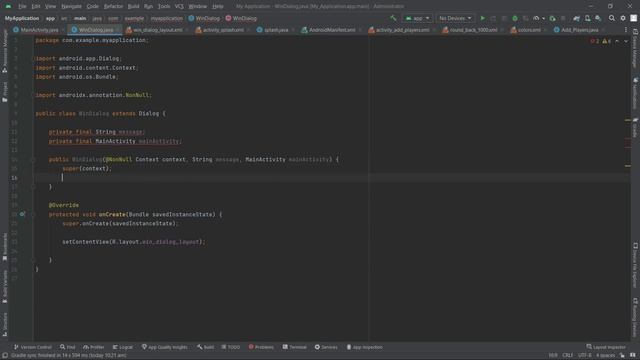
Task: Open the Build tool window
Action: (x=205, y=347)
